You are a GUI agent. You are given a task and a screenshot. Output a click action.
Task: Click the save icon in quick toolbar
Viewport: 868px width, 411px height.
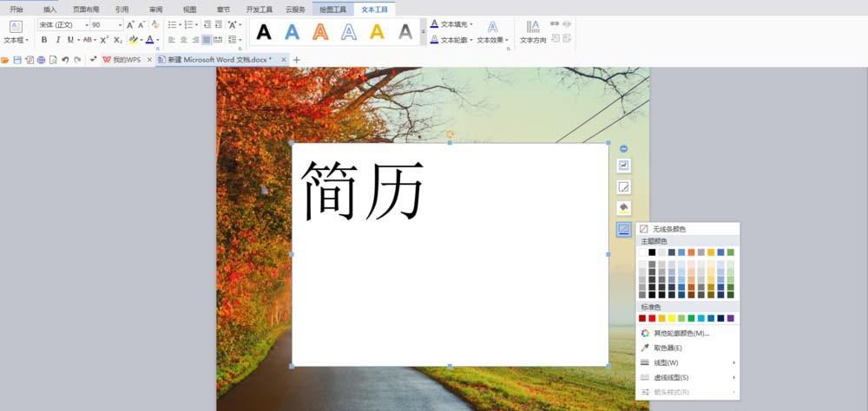pyautogui.click(x=17, y=60)
